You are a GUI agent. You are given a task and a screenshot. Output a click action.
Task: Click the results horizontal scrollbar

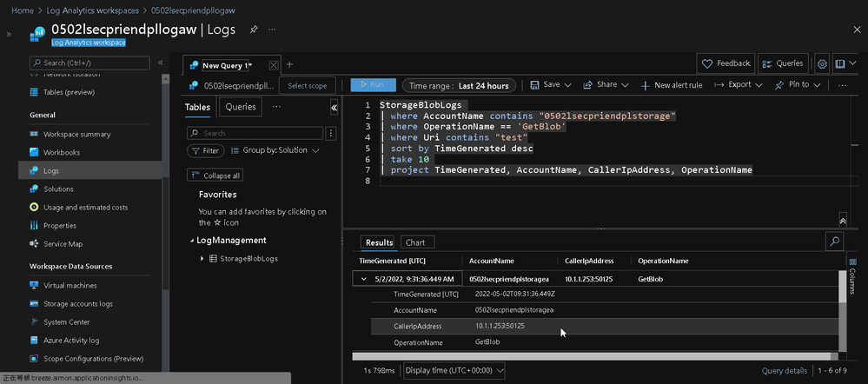(591, 356)
